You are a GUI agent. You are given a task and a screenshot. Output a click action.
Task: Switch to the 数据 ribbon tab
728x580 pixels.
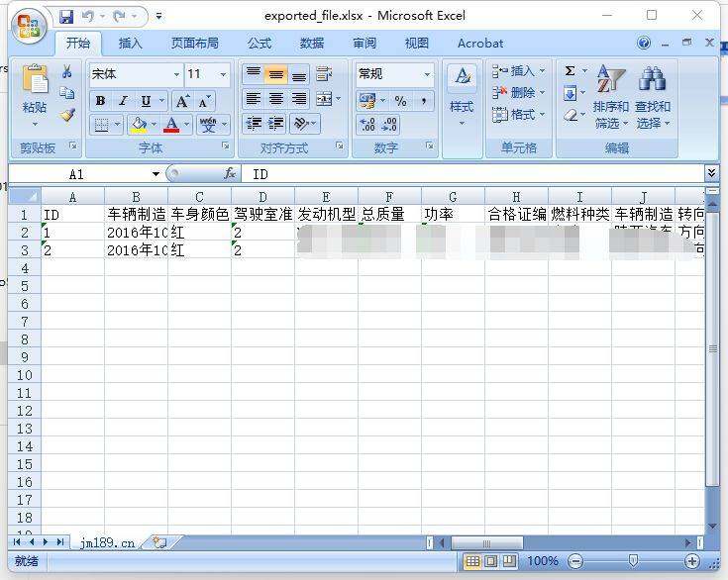[x=312, y=44]
